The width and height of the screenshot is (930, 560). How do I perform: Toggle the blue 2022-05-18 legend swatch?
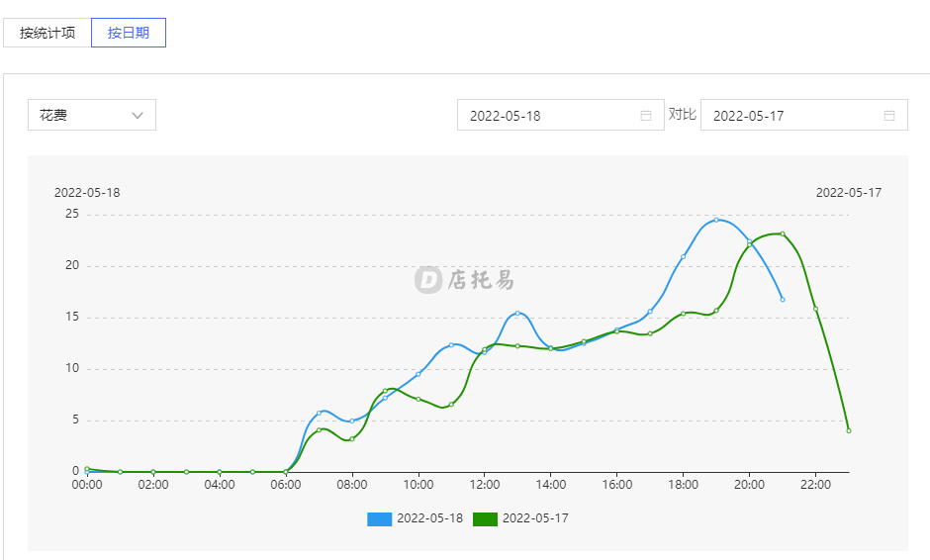(x=380, y=519)
